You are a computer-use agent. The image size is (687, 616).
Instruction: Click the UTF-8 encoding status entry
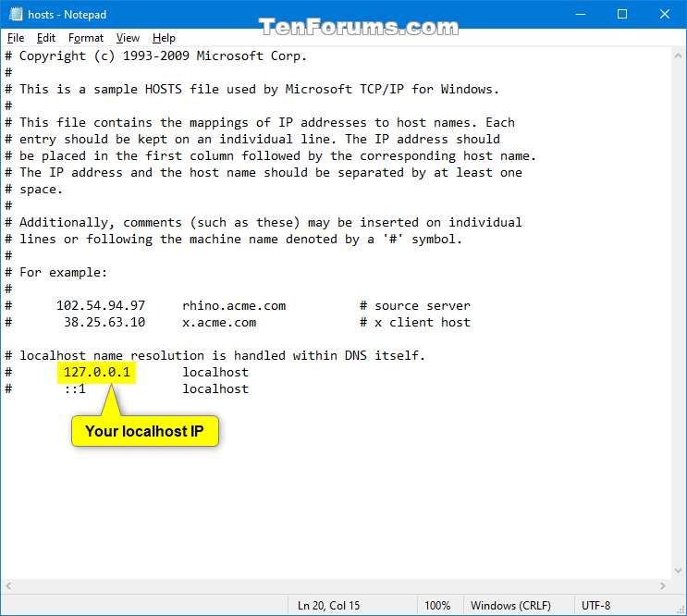pyautogui.click(x=595, y=606)
